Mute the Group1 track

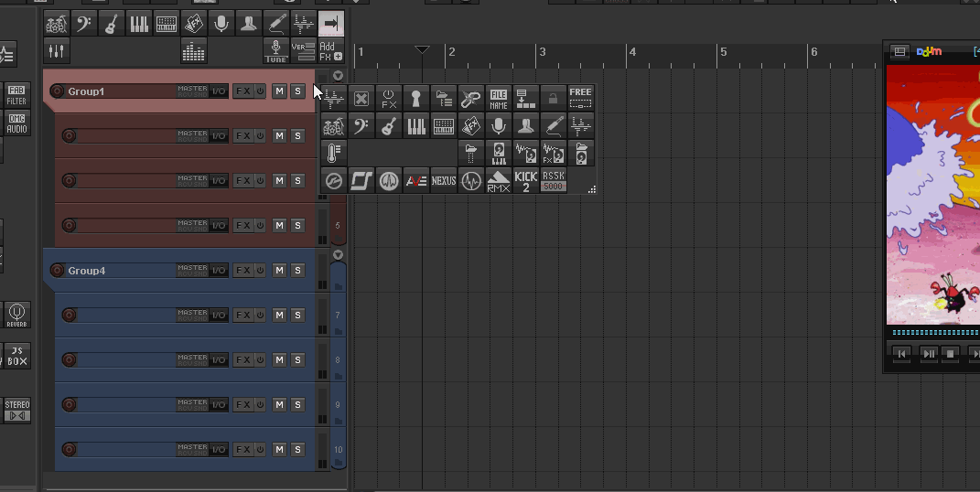279,91
